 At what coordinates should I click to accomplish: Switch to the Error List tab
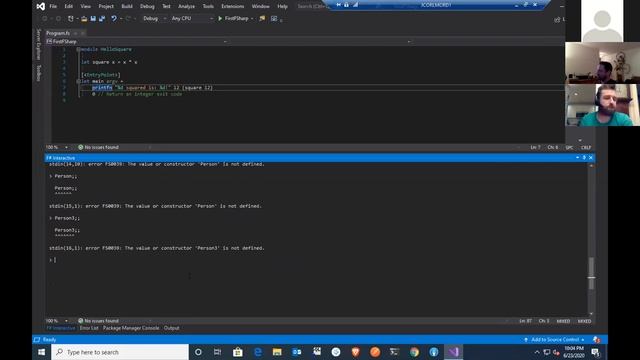(x=89, y=328)
